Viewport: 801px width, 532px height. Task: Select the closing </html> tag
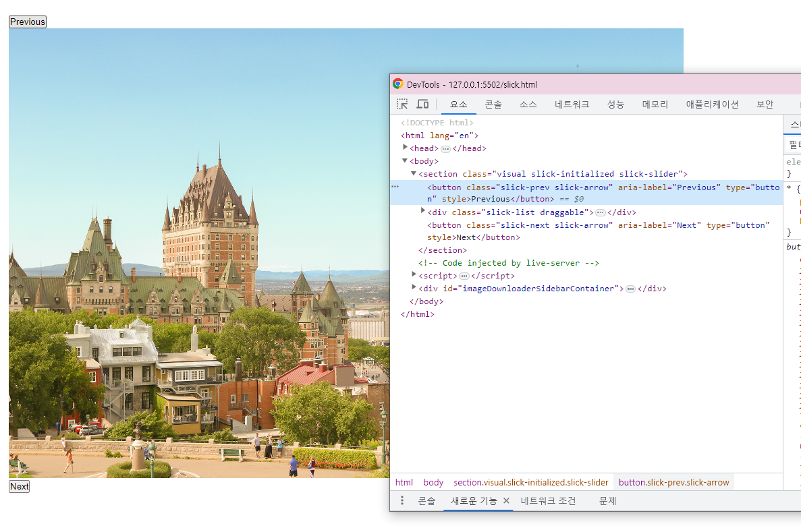417,314
